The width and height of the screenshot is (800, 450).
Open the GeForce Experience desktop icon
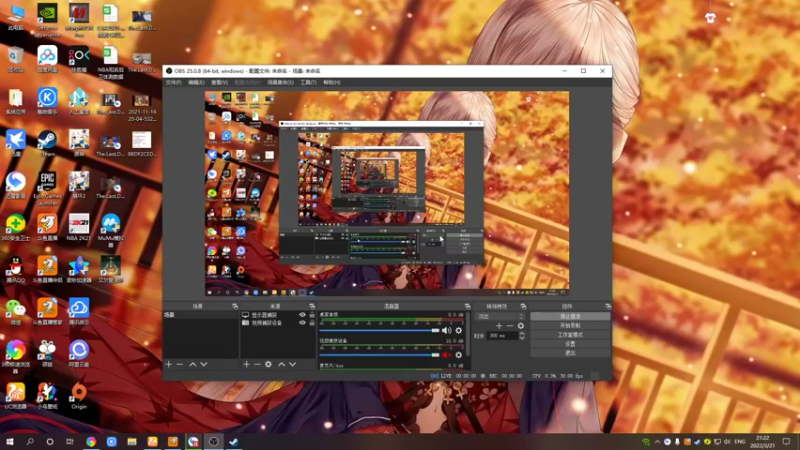point(47,20)
